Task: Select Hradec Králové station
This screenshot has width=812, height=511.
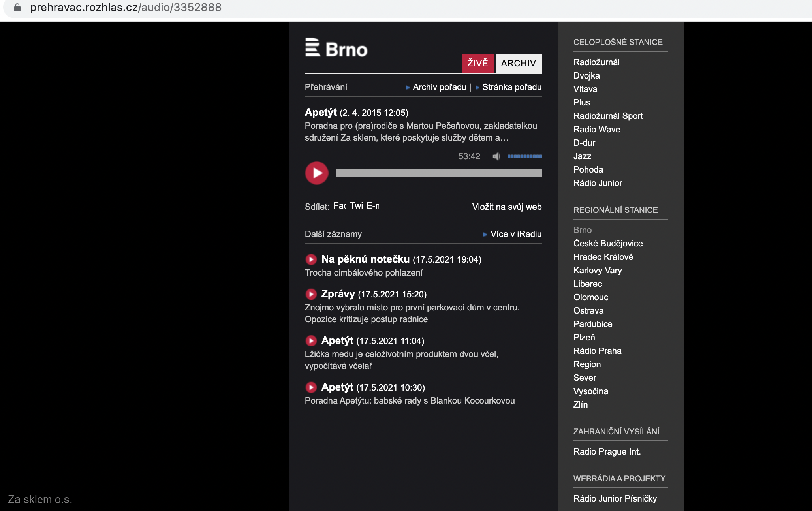Action: point(603,257)
